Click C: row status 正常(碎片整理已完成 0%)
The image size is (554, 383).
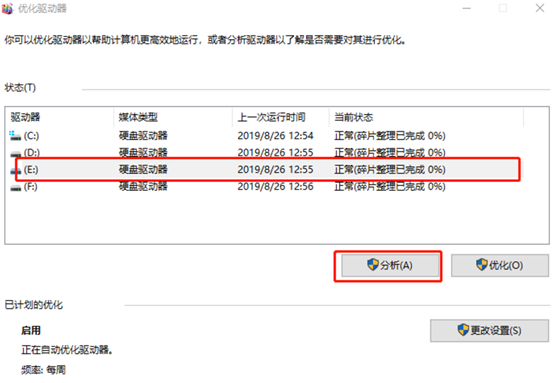(x=390, y=136)
